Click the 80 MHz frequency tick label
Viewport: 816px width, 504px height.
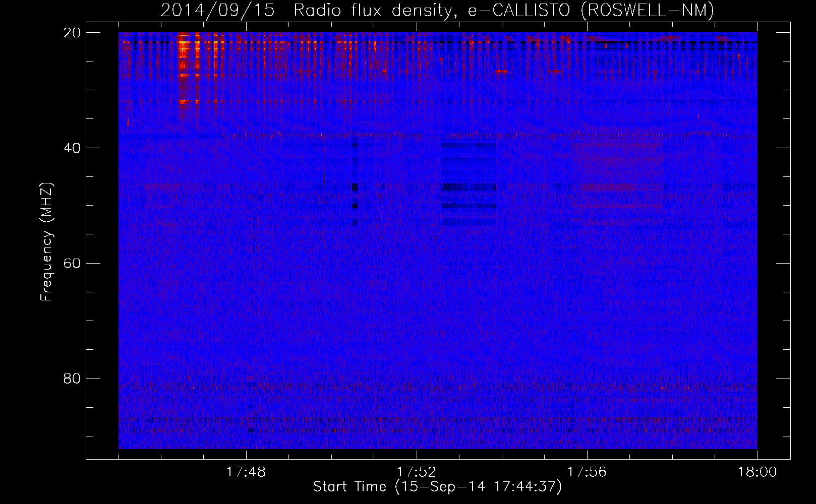coord(72,379)
